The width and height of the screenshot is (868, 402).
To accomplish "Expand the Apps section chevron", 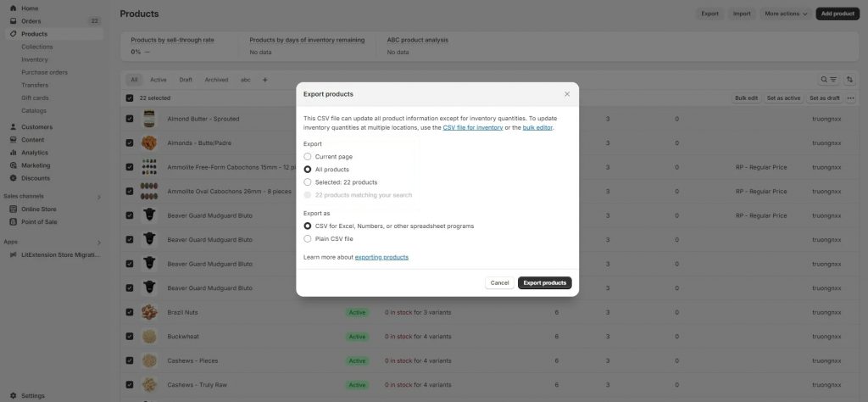I will click(99, 243).
